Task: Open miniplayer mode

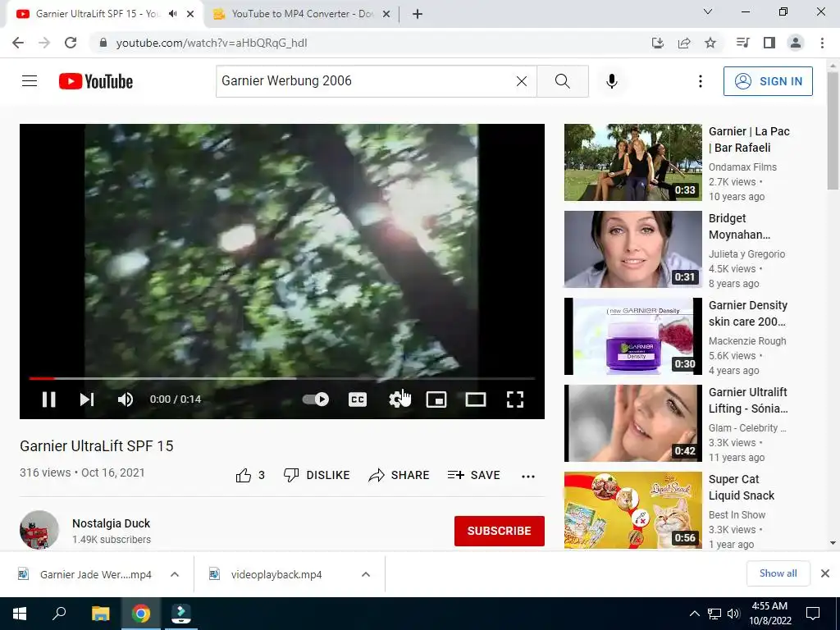Action: click(436, 399)
